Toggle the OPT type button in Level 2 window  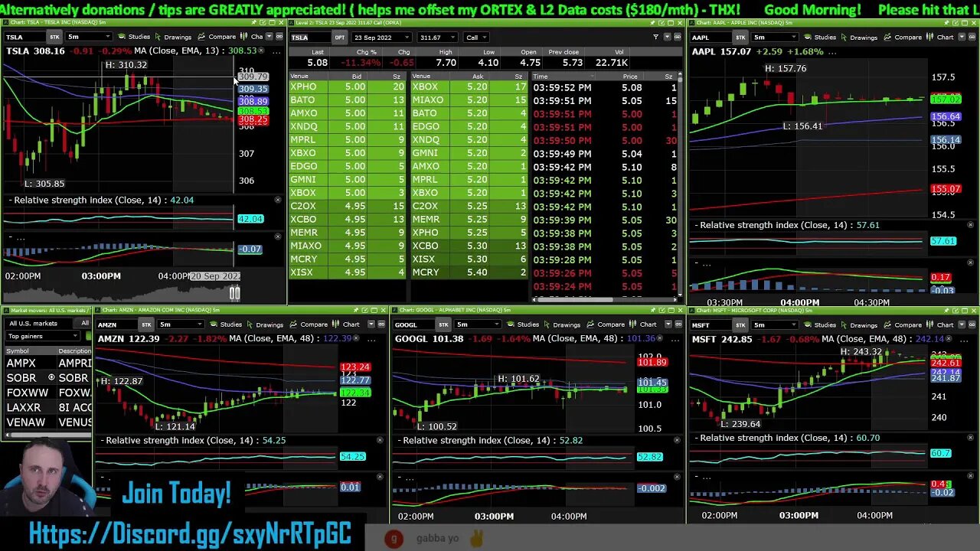pos(339,37)
